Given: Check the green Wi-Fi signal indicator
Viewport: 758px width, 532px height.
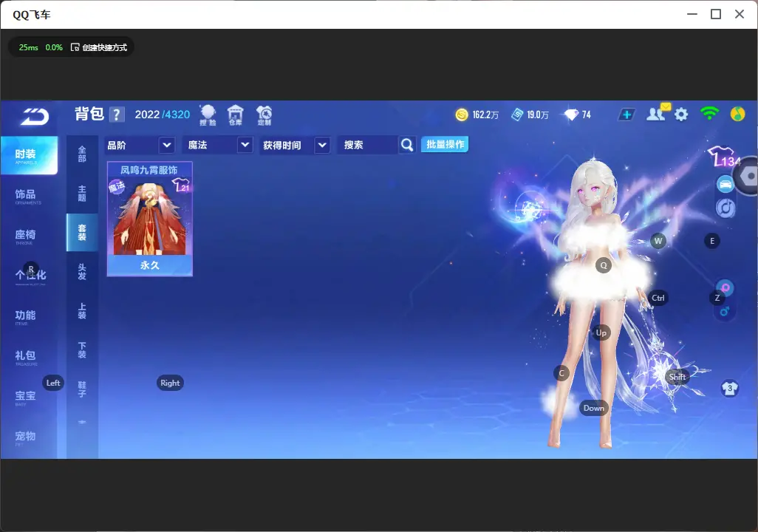Looking at the screenshot, I should click(709, 113).
